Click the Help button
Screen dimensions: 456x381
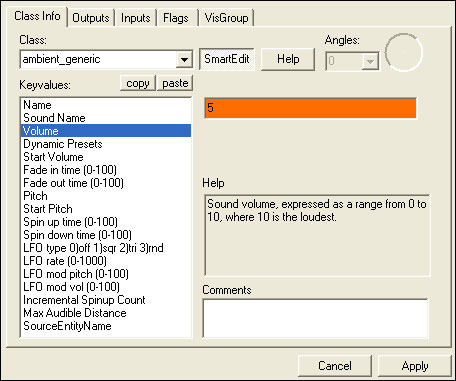point(288,59)
